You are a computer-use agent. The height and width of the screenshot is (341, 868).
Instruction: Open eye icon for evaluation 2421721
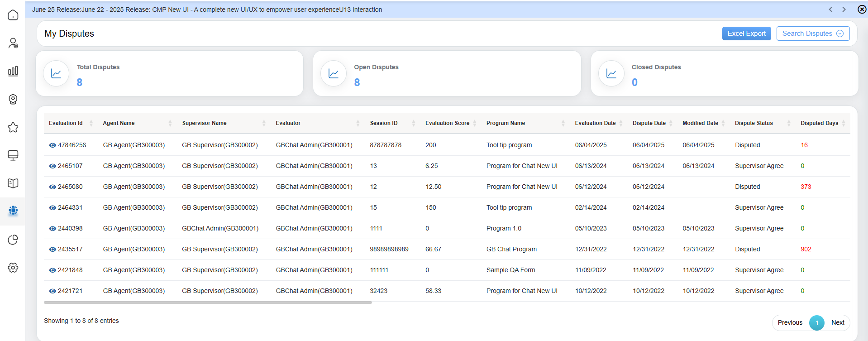[52, 291]
